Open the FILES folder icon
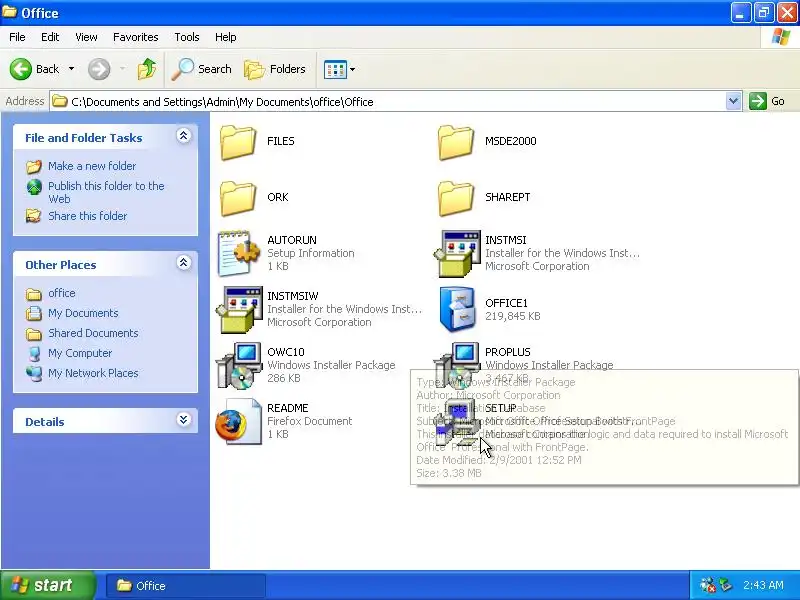800x600 pixels. point(238,142)
